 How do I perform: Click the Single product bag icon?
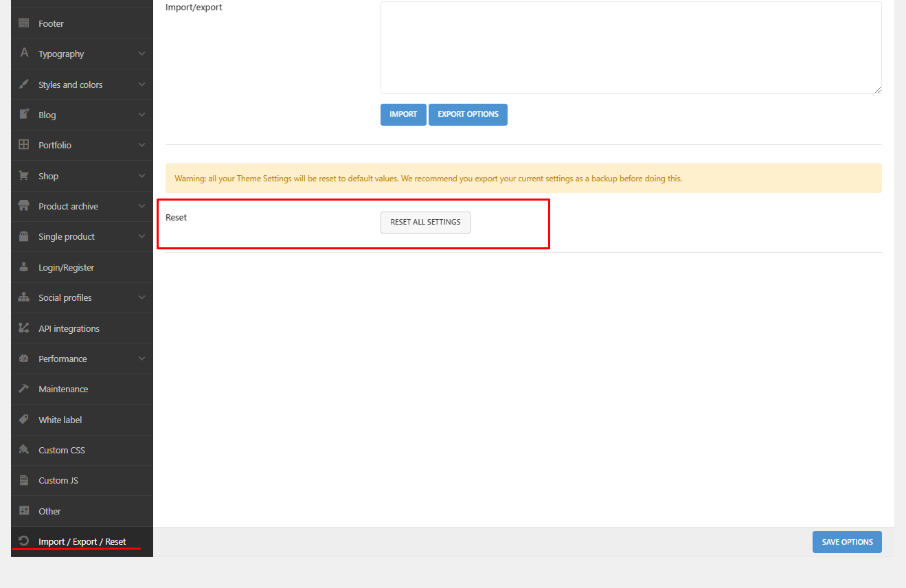tap(24, 236)
